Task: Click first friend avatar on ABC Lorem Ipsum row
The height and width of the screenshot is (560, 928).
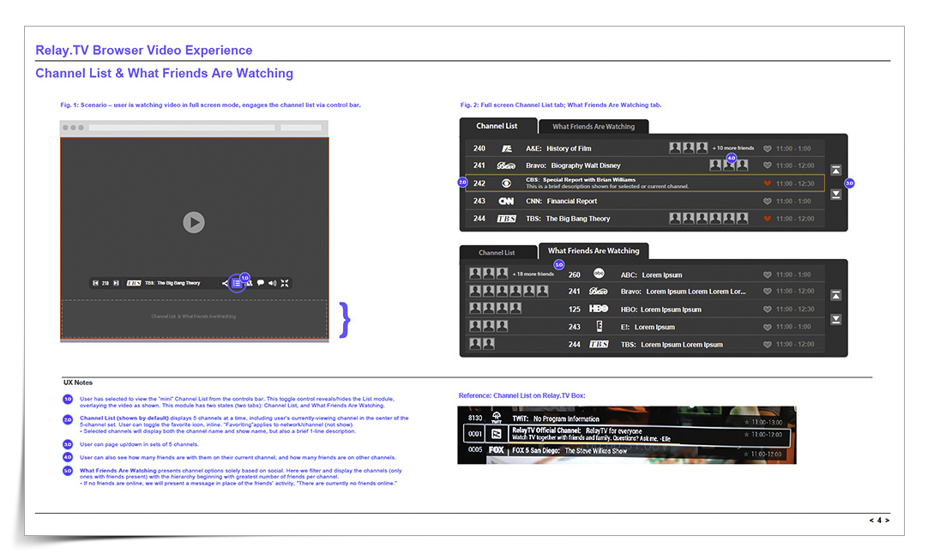Action: tap(474, 274)
